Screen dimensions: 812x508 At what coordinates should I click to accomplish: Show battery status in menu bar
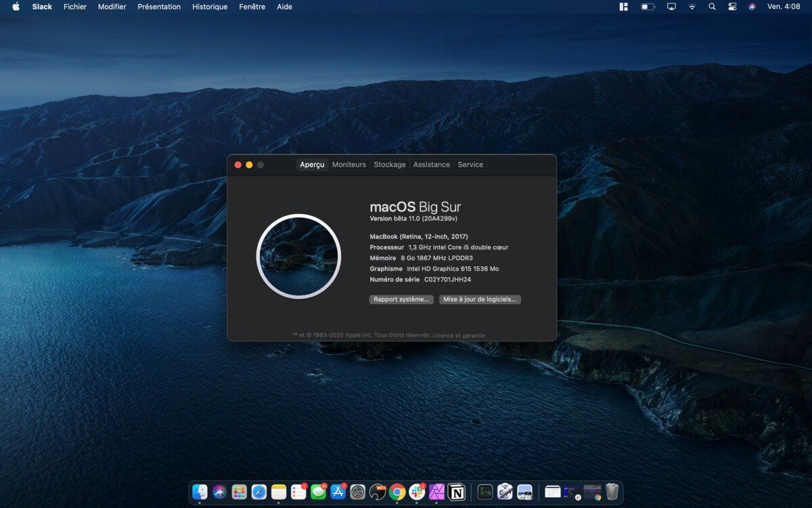(x=648, y=6)
